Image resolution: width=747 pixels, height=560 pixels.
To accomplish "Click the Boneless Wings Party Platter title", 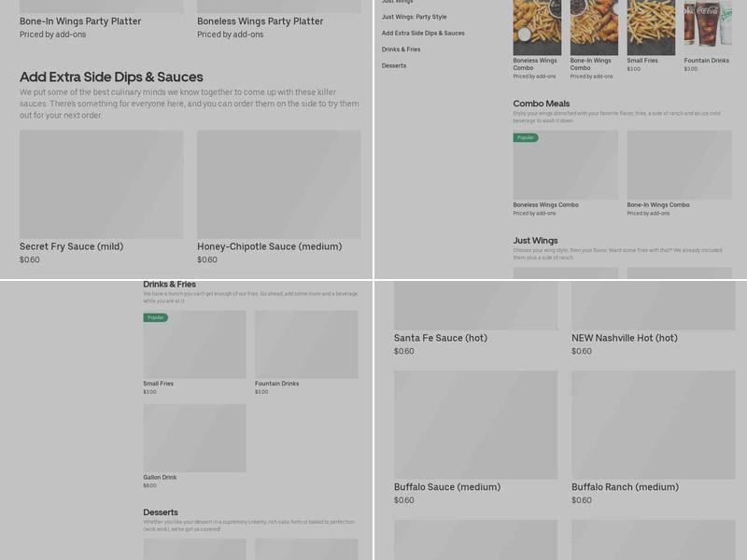I will point(260,21).
